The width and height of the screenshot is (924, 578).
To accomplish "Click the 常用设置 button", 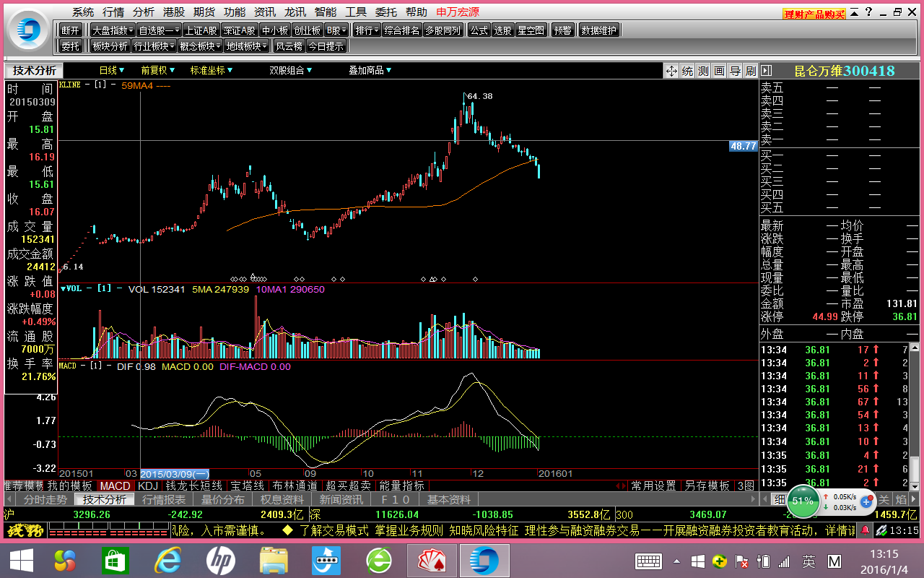I will (653, 486).
